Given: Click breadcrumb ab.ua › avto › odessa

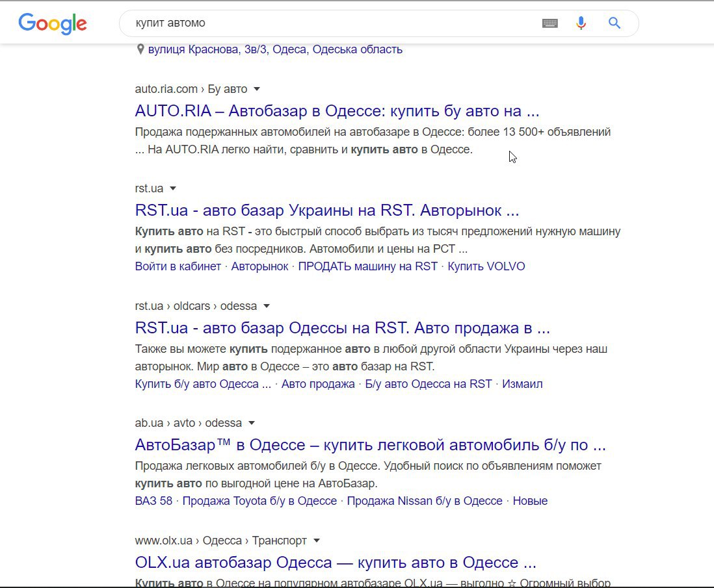Looking at the screenshot, I should click(x=188, y=423).
